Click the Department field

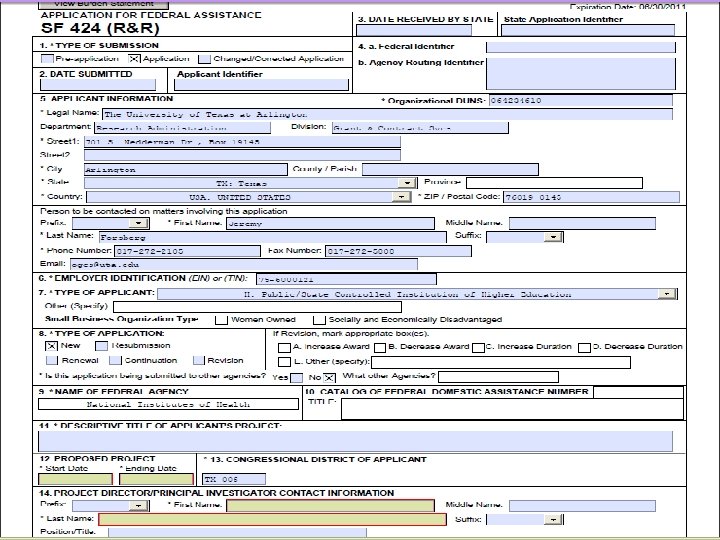click(x=183, y=128)
